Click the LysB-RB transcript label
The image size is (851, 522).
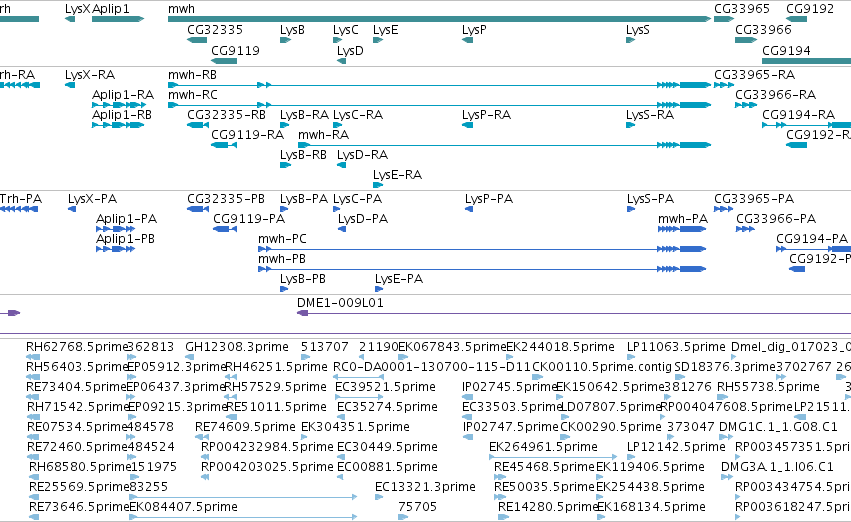[303, 155]
